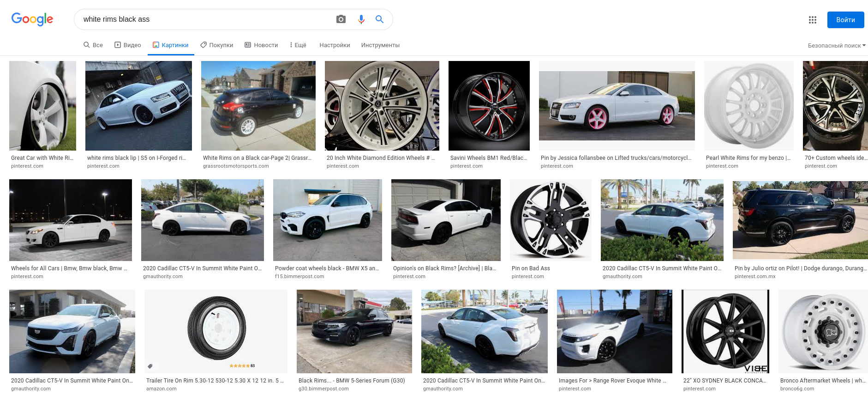Click 'Images For > Range Rover Evoque' title
Image resolution: width=868 pixels, height=395 pixels.
coord(612,381)
